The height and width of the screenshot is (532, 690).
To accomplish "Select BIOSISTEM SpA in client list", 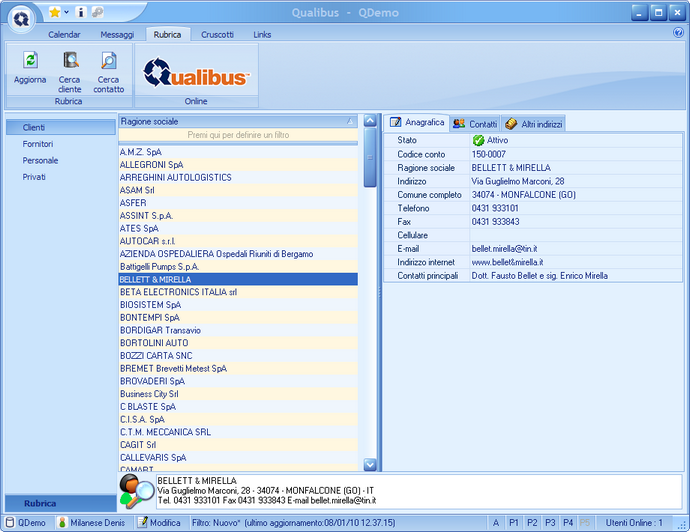I will pos(150,305).
